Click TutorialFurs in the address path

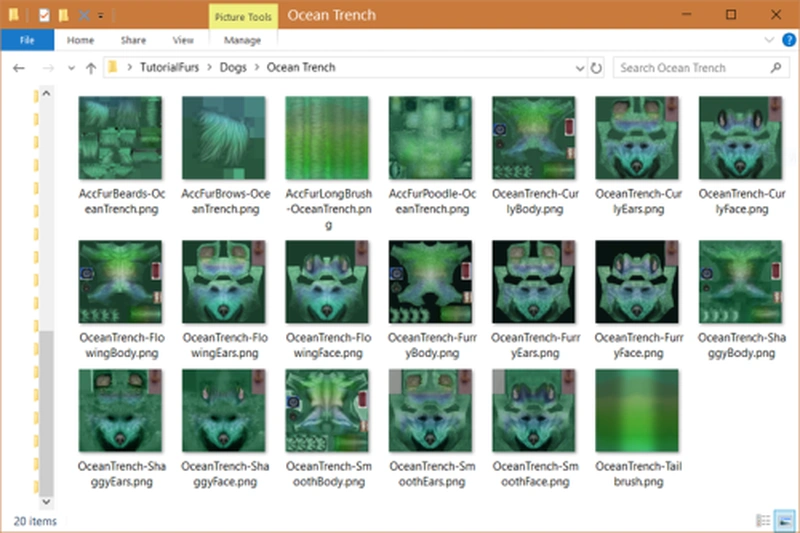coord(169,67)
